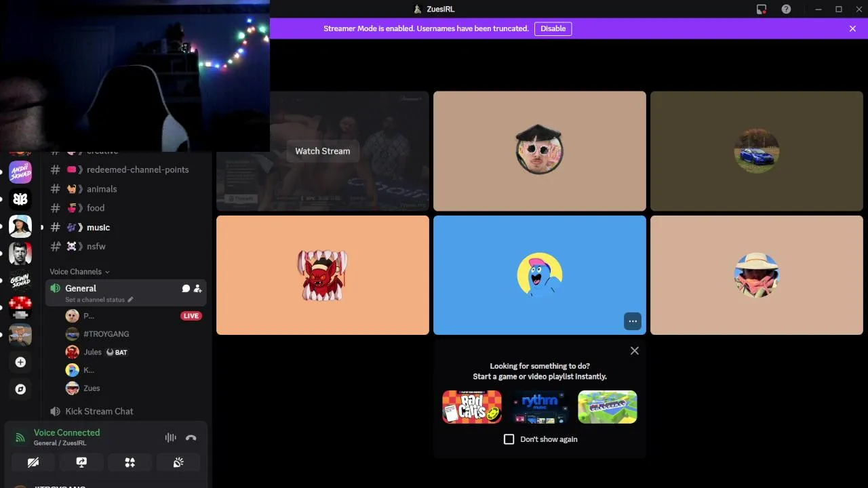Start screen share button
This screenshot has width=868, height=488.
(x=81, y=462)
